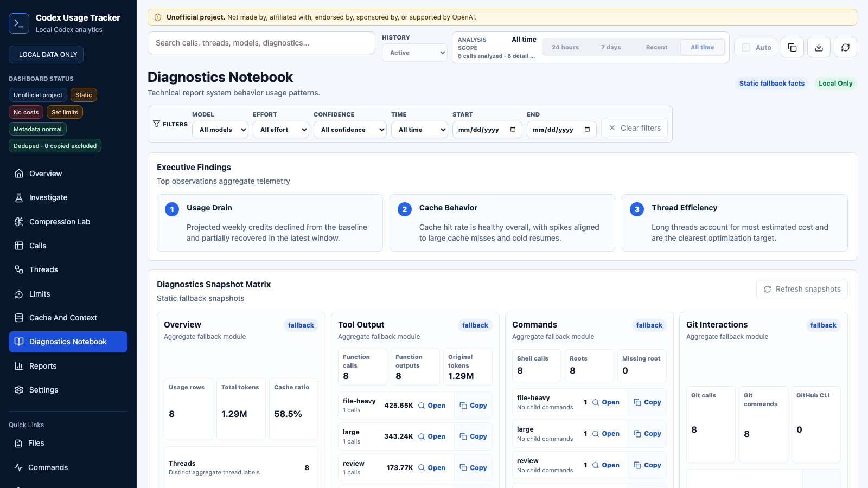Click the search calls input field

(x=261, y=43)
